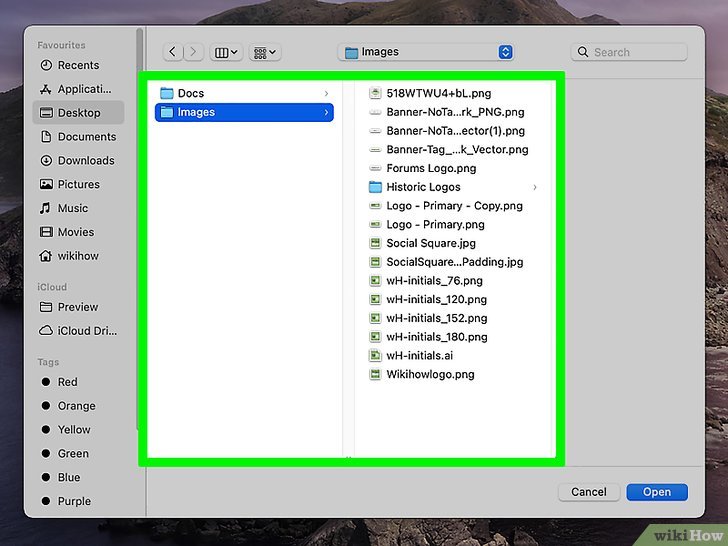Screen dimensions: 728x546
Task: Click the Music note sidebar icon
Action: tap(46, 208)
